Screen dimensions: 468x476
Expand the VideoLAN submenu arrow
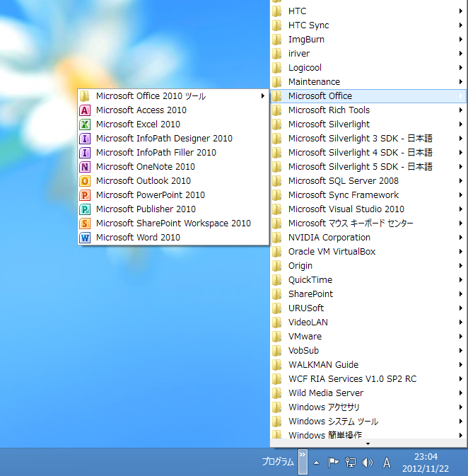pyautogui.click(x=461, y=323)
